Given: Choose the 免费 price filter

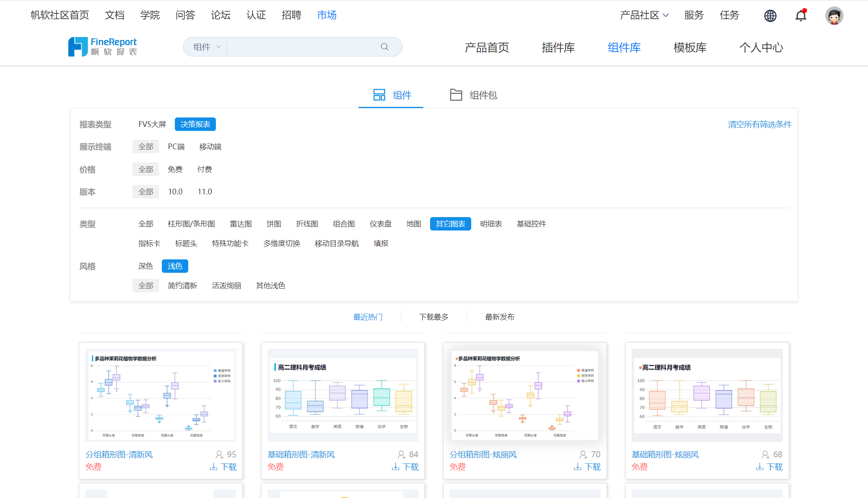Looking at the screenshot, I should point(175,169).
